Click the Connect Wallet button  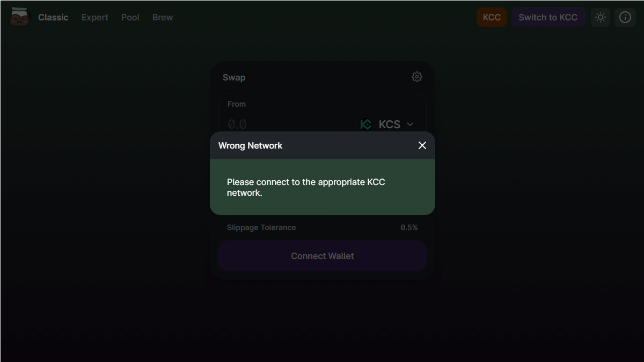pos(323,256)
